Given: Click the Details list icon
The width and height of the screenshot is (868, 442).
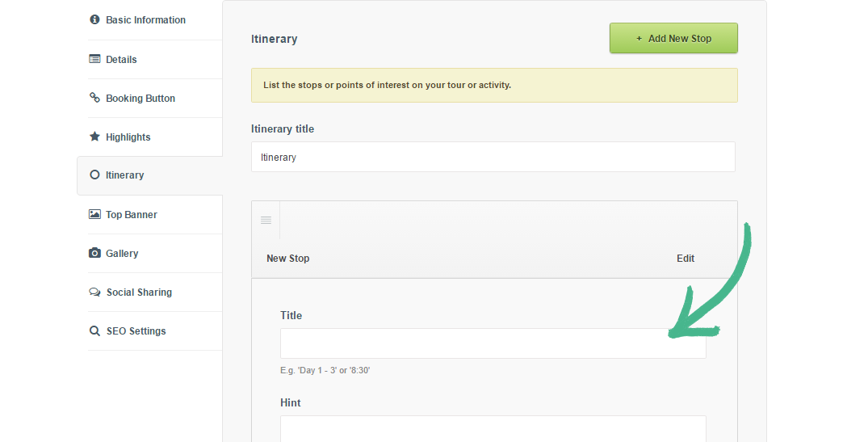Looking at the screenshot, I should [94, 59].
